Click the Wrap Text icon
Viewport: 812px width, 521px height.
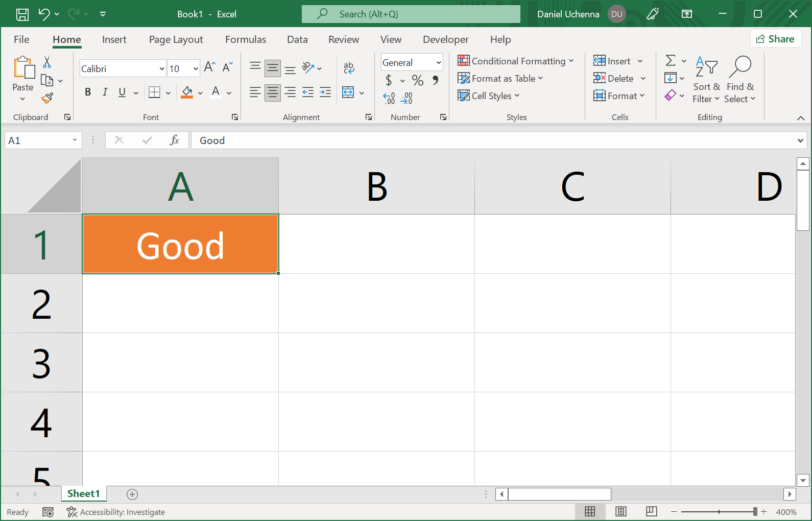tap(349, 67)
